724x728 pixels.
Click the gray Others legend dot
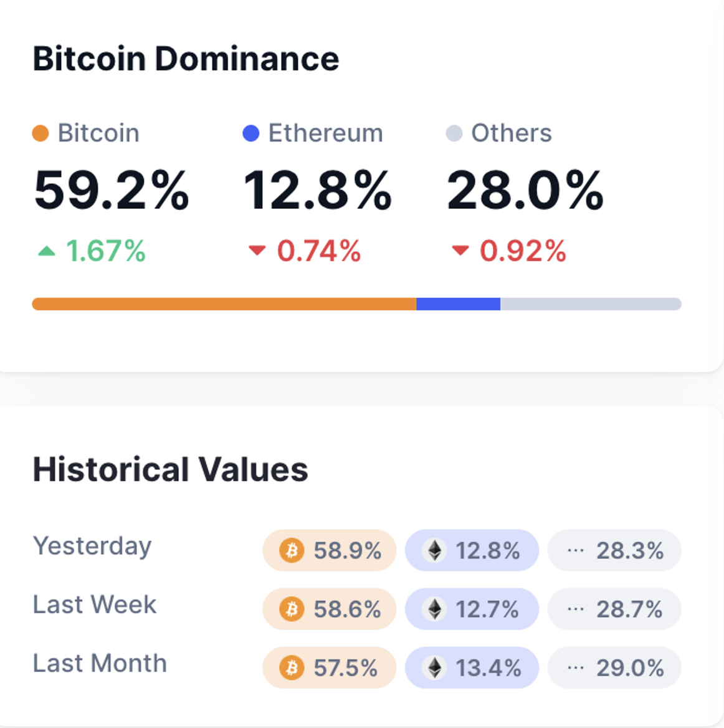pos(454,133)
